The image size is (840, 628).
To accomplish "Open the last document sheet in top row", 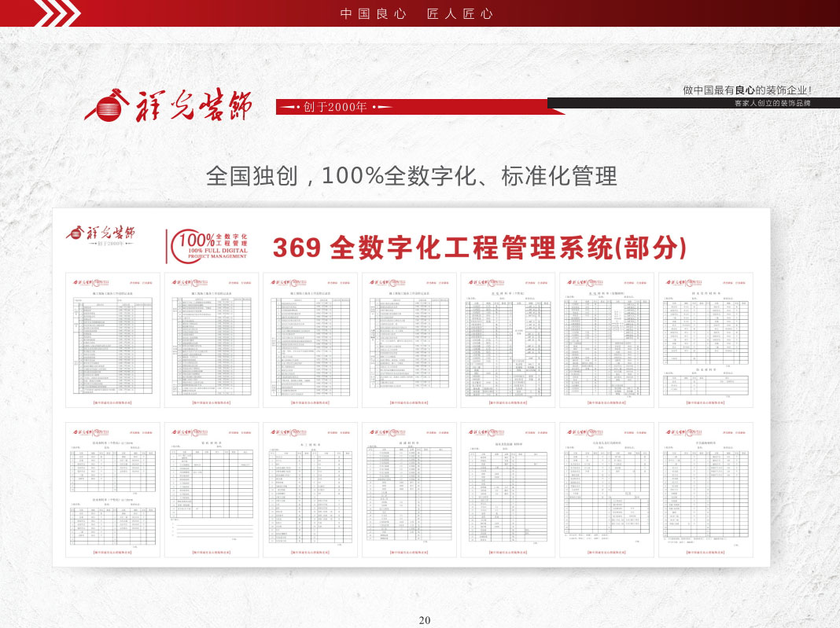I will coord(706,340).
